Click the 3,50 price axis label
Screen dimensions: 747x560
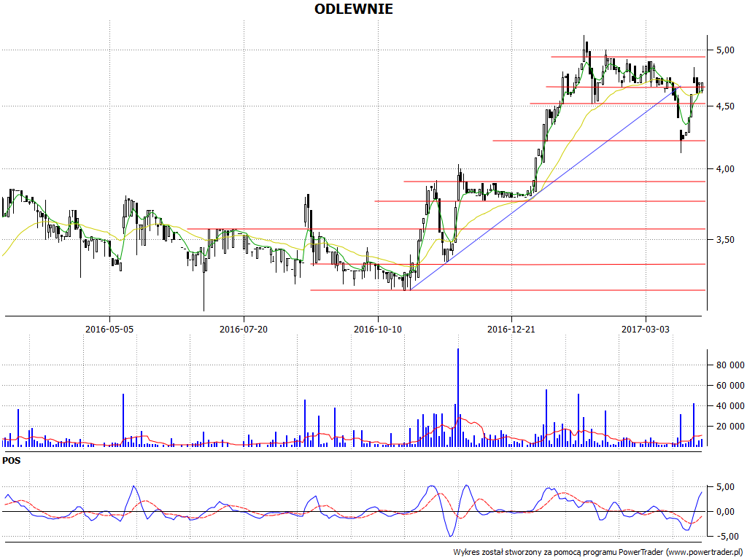coord(724,239)
